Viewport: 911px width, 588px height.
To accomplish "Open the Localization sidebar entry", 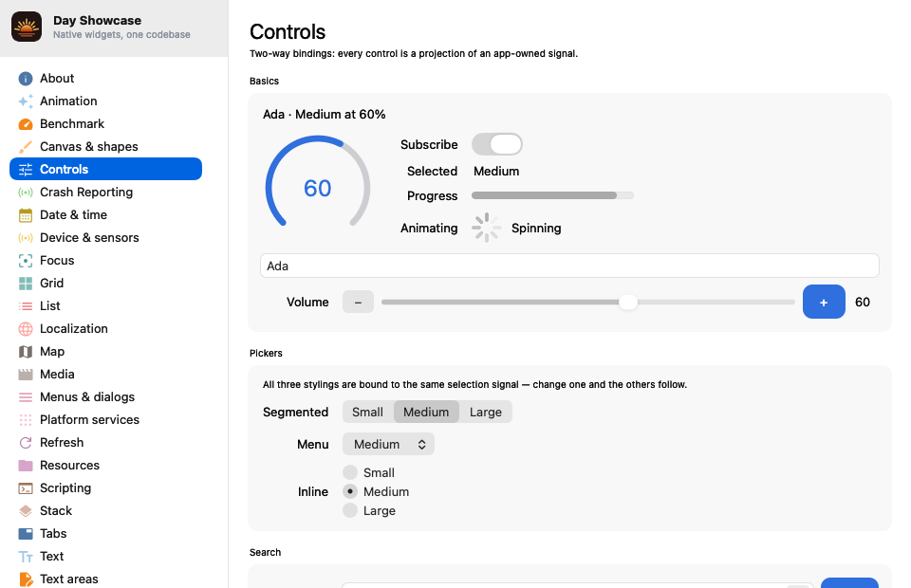I will click(x=105, y=328).
